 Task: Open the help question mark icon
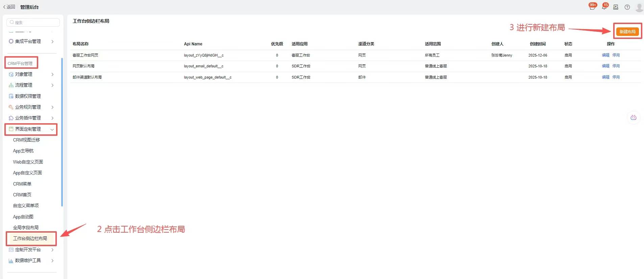(x=627, y=7)
